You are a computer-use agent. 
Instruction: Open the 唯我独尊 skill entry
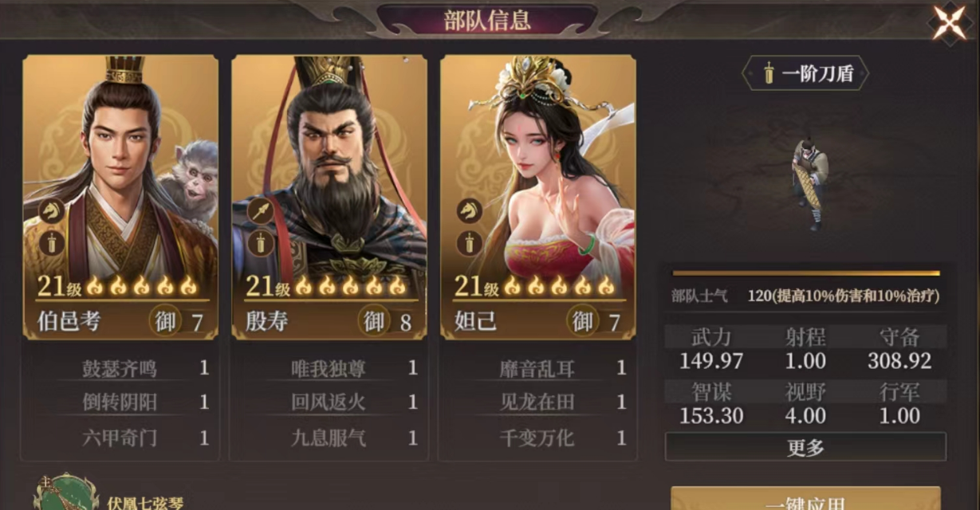point(329,368)
